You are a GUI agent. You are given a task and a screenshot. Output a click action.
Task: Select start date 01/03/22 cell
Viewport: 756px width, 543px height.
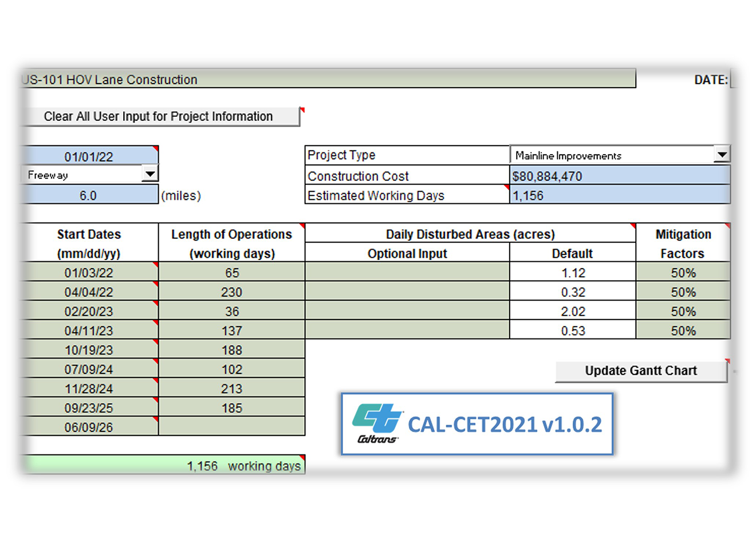pyautogui.click(x=89, y=272)
